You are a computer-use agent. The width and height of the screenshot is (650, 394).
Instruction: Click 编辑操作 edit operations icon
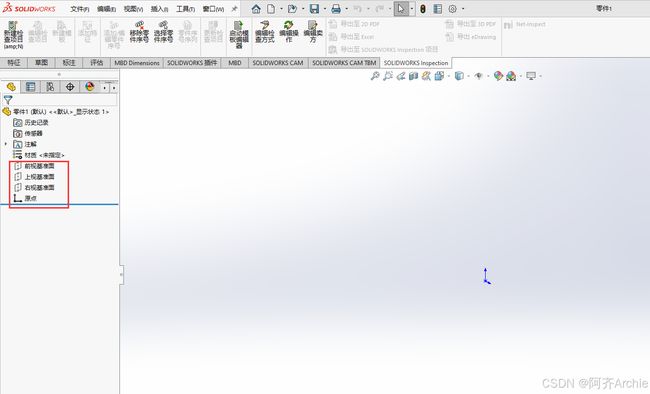coord(289,32)
